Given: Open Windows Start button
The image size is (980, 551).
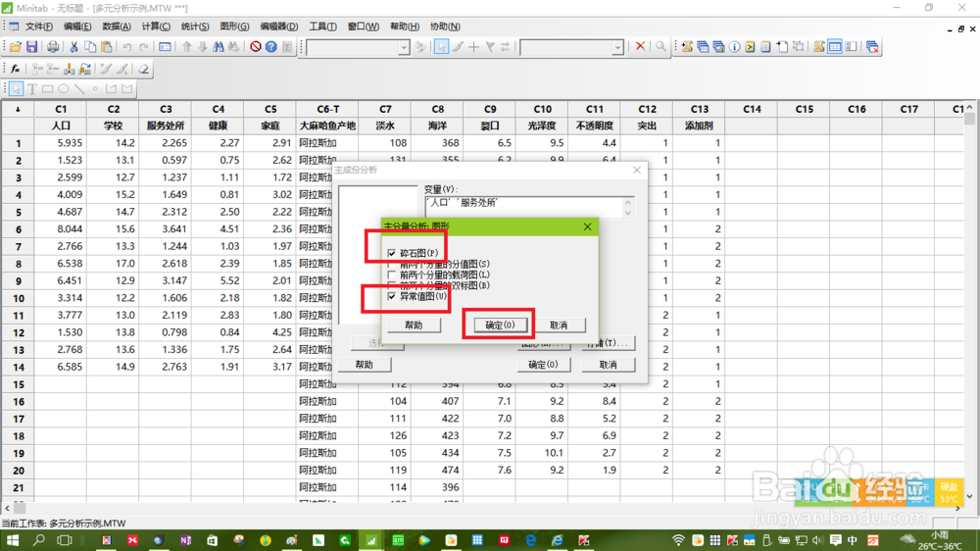Looking at the screenshot, I should coord(13,540).
